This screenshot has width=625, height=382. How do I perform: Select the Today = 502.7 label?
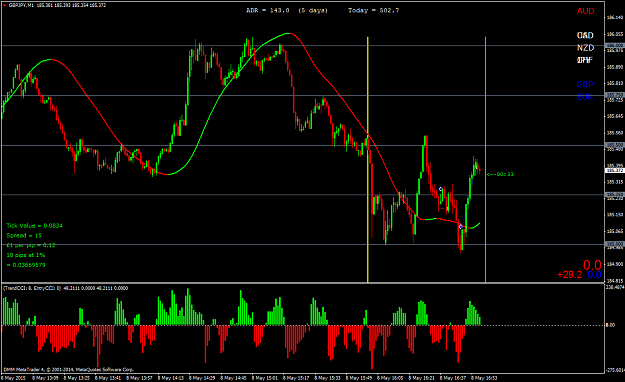pyautogui.click(x=373, y=10)
